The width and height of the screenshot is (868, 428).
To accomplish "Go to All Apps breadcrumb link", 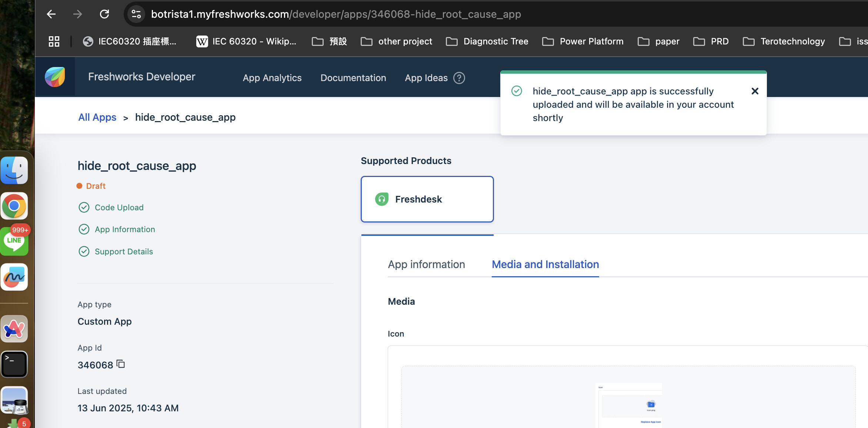I will pos(97,117).
